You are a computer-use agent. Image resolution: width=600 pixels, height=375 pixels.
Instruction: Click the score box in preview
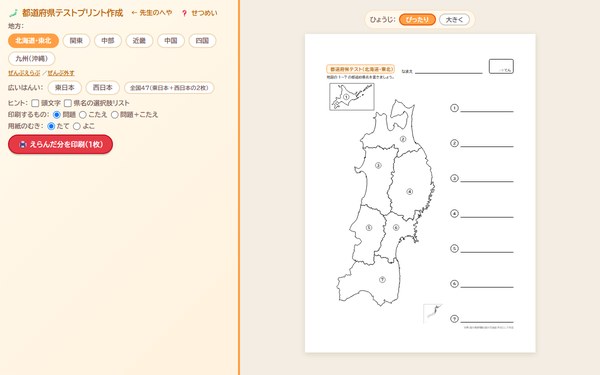pyautogui.click(x=501, y=66)
